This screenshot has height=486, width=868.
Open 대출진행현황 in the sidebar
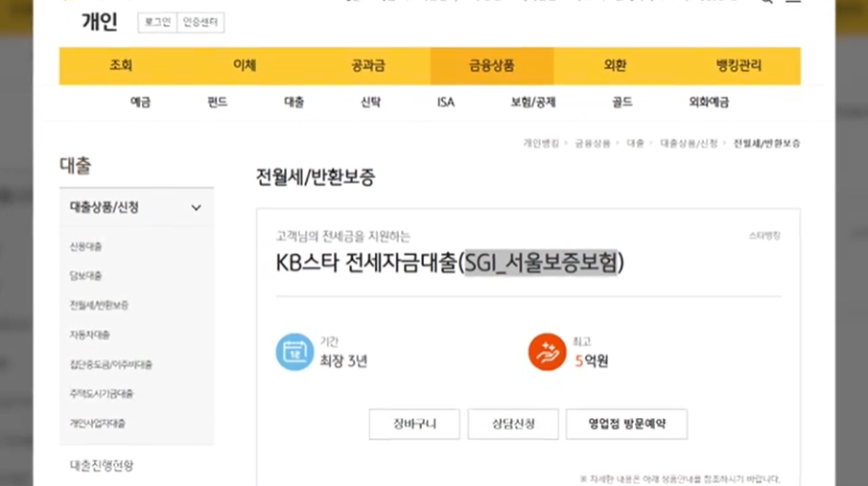pyautogui.click(x=102, y=466)
